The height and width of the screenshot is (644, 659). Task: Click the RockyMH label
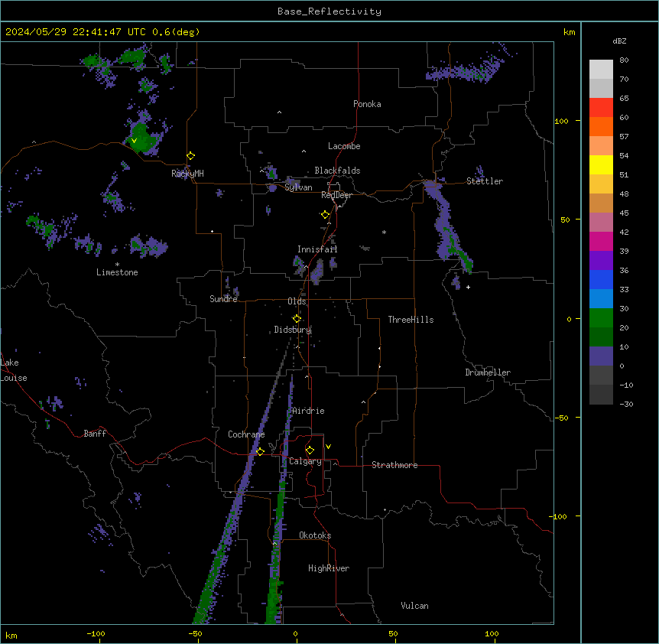tap(187, 173)
